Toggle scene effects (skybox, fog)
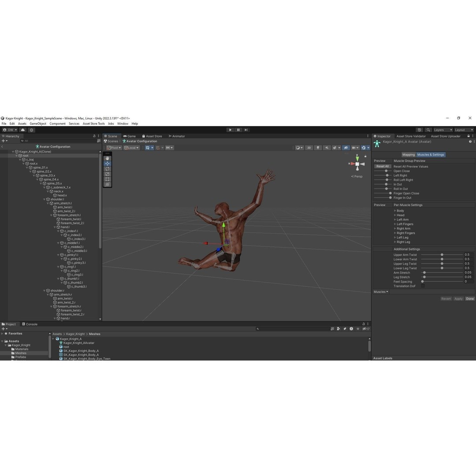Screen dimensions: 476x476 coord(335,148)
